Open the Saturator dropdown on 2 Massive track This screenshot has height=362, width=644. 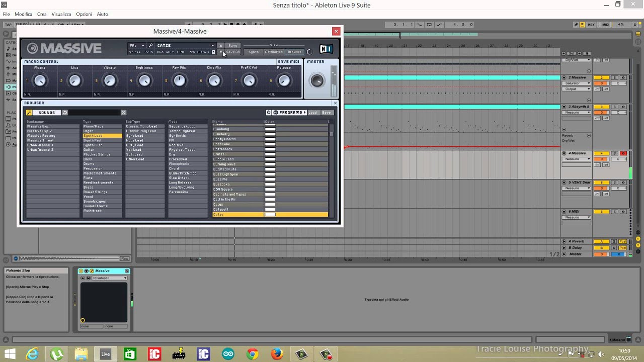coord(577,83)
